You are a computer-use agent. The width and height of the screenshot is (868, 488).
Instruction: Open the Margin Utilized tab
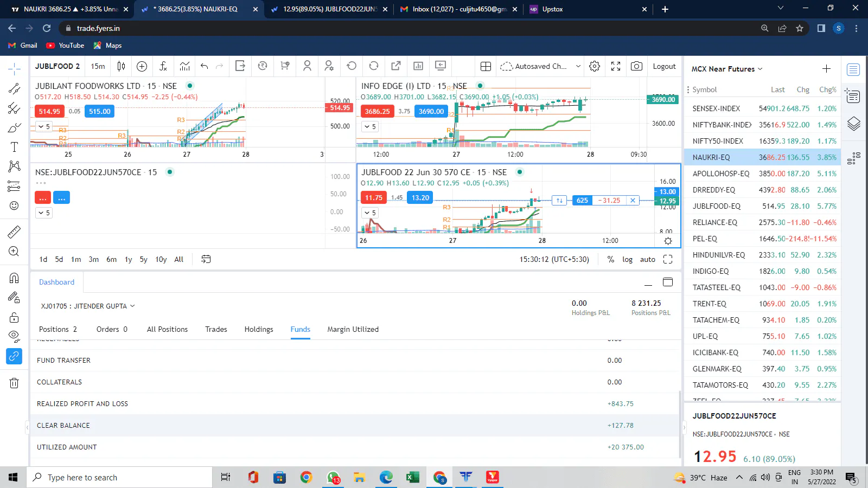(x=353, y=329)
